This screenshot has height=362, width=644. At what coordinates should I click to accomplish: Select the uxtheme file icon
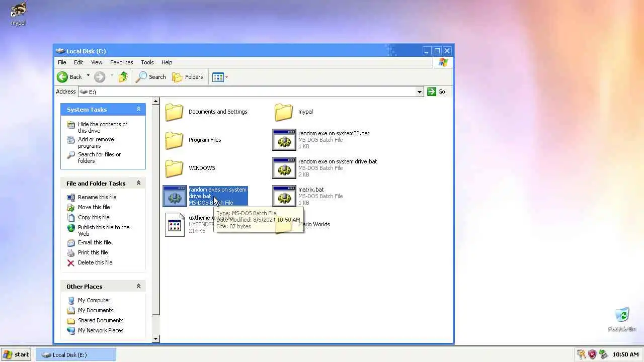[175, 224]
